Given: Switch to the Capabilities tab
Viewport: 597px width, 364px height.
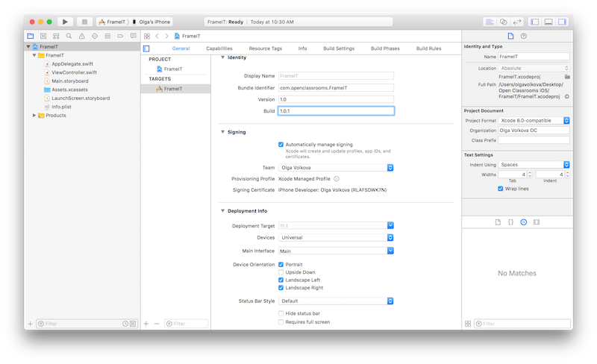Looking at the screenshot, I should (219, 48).
